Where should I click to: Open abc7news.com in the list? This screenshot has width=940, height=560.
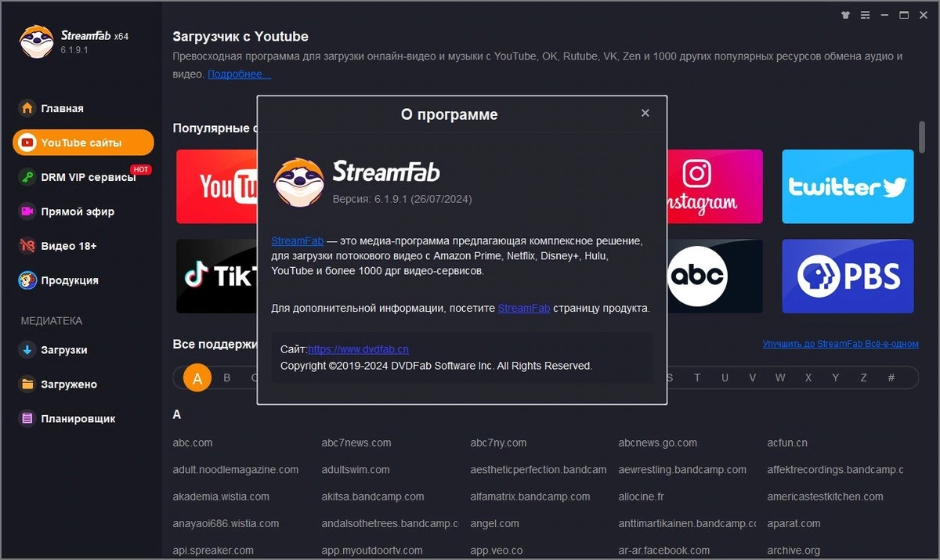[x=356, y=443]
